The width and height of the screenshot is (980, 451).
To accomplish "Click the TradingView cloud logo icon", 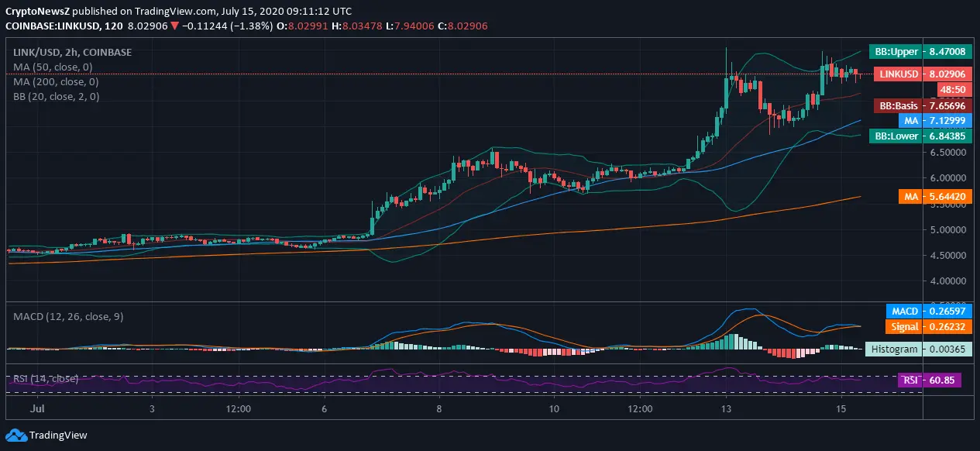I will click(20, 435).
